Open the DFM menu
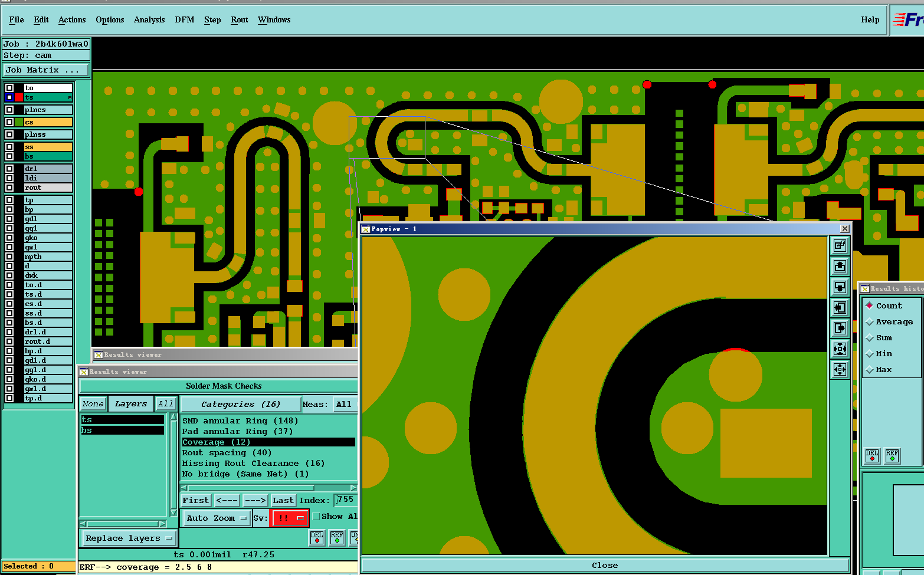The width and height of the screenshot is (924, 575). point(185,19)
